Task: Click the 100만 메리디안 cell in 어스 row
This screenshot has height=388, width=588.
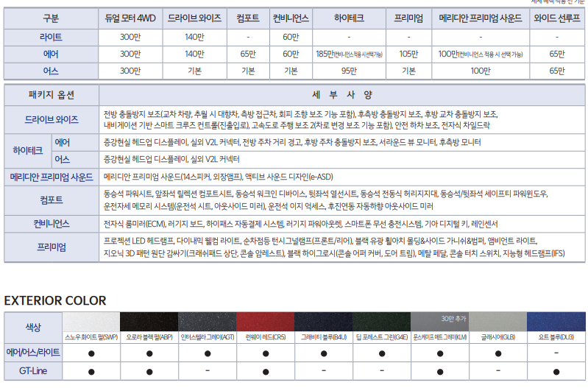Action: click(x=481, y=71)
